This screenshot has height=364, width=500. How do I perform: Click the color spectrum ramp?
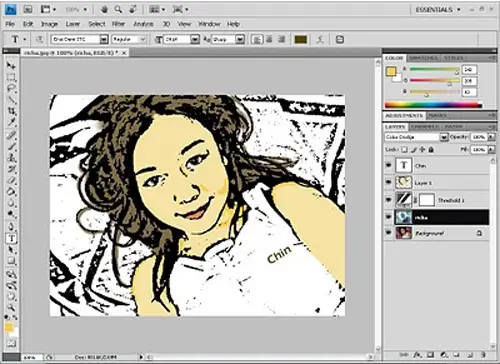click(x=434, y=105)
